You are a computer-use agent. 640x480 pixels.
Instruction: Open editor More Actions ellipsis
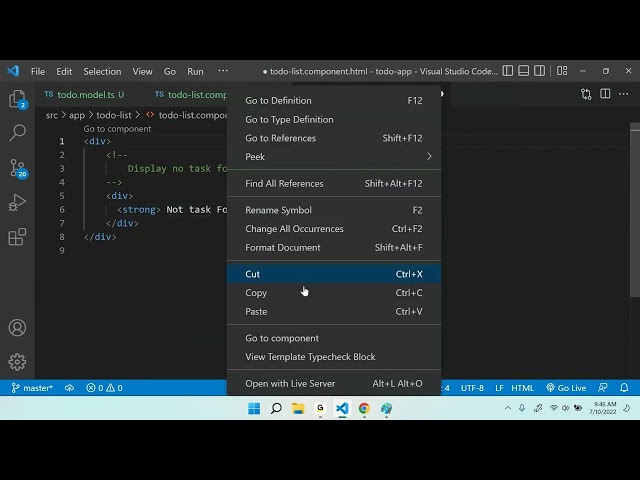pos(624,94)
